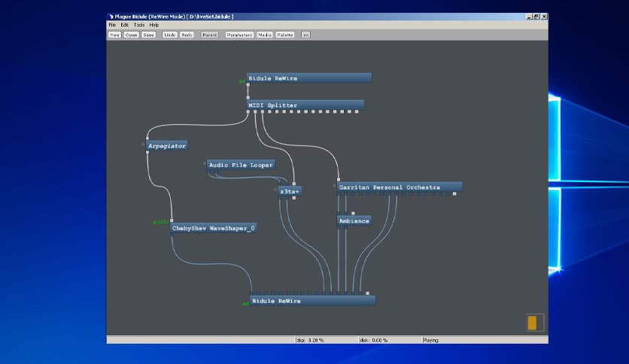Click the orange indicator in canvas corner
Image resolution: width=629 pixels, height=364 pixels.
pos(533,323)
